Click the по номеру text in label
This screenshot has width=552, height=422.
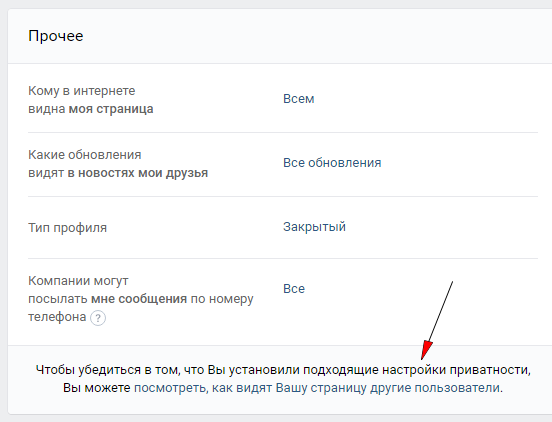pos(222,299)
